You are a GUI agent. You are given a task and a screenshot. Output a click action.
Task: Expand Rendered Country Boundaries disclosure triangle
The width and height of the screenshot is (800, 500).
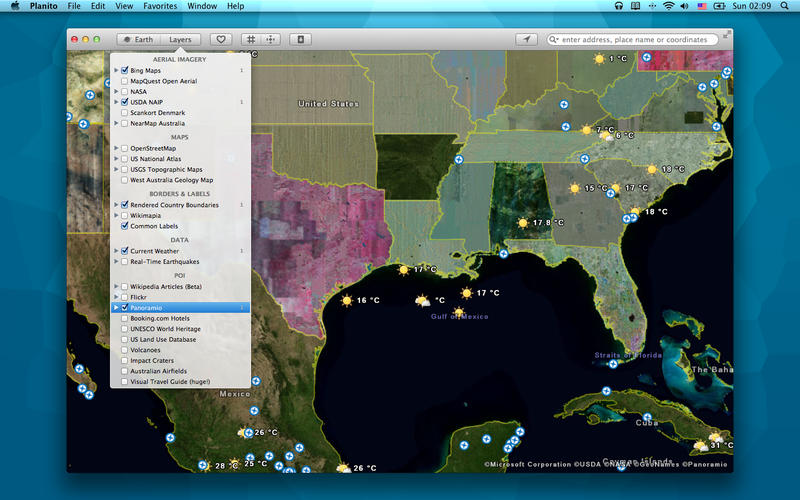point(115,204)
